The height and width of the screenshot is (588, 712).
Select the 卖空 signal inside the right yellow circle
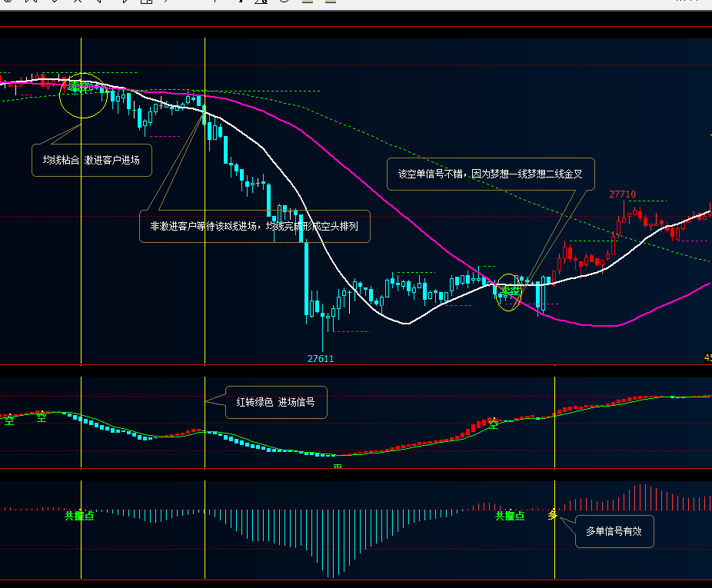510,290
